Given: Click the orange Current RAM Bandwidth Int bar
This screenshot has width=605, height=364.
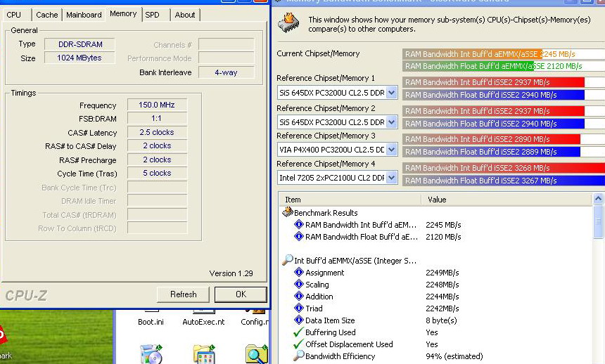Looking at the screenshot, I should coord(472,54).
